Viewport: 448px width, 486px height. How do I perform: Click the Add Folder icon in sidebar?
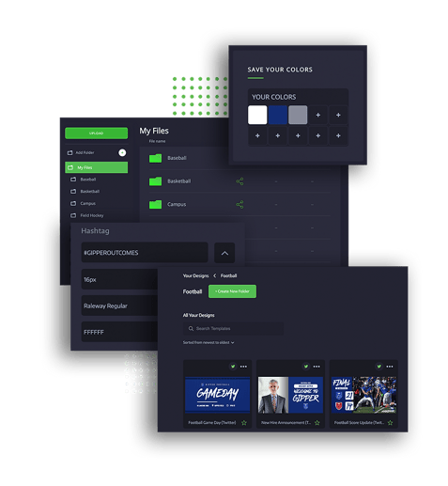[x=70, y=152]
